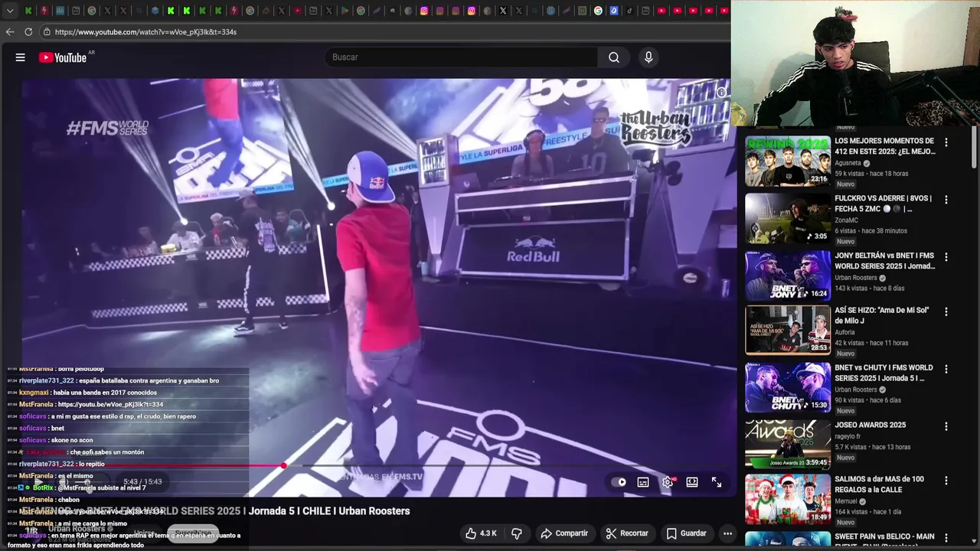Screen dimensions: 980x551
Task: Click the 5:43 / 15:43 time display
Action: tap(142, 482)
